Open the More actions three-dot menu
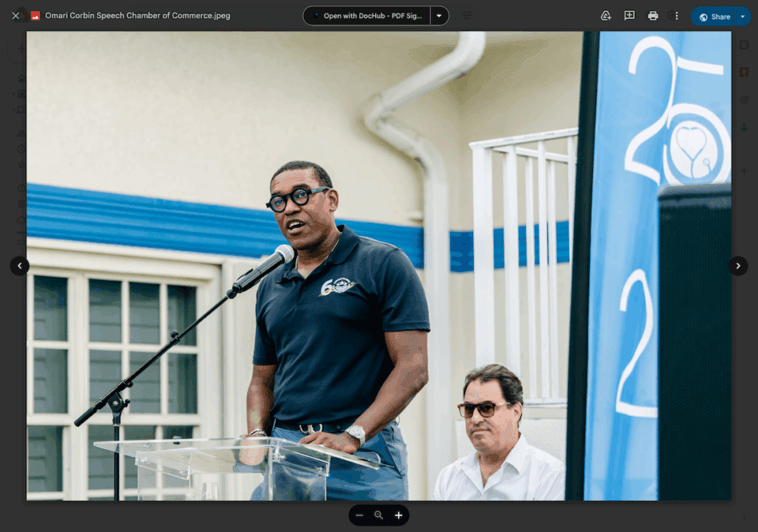Viewport: 758px width, 532px height. coord(677,16)
